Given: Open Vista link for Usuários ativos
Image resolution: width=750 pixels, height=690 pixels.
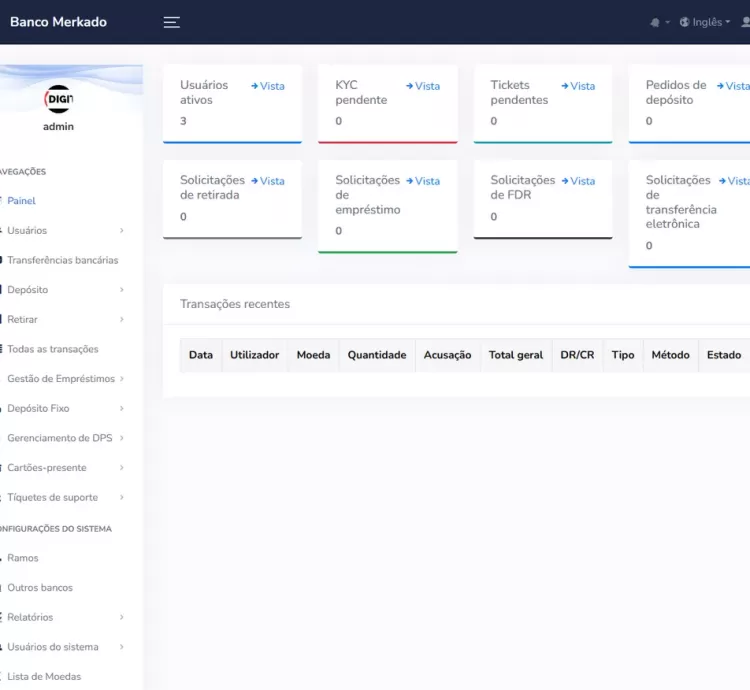Looking at the screenshot, I should coord(268,86).
